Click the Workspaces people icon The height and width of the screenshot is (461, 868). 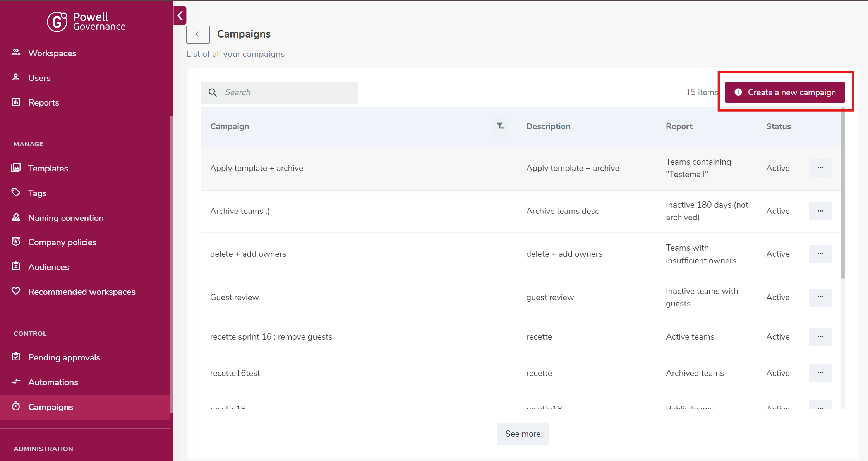(x=16, y=53)
